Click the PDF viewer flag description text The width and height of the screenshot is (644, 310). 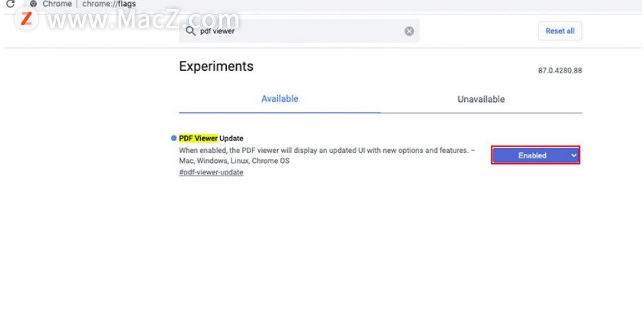pyautogui.click(x=327, y=156)
